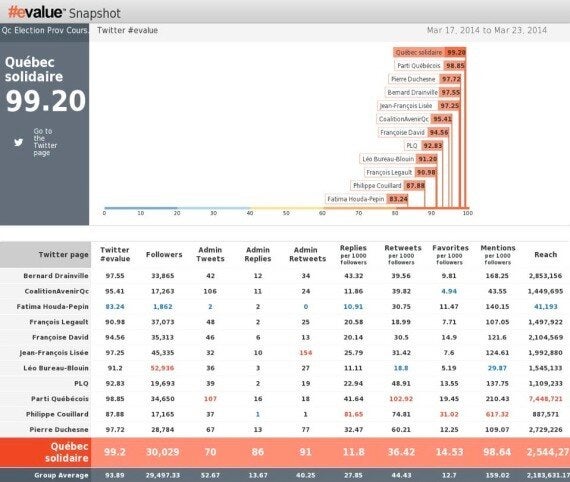The image size is (570, 482).
Task: Click Jean-François Lisée's admin retweets 154
Action: (x=305, y=353)
